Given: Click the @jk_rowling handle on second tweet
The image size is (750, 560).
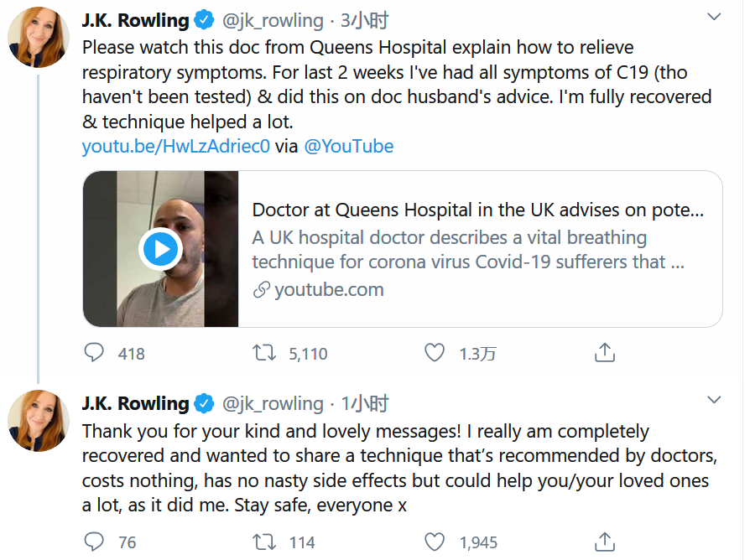Looking at the screenshot, I should pos(273,403).
